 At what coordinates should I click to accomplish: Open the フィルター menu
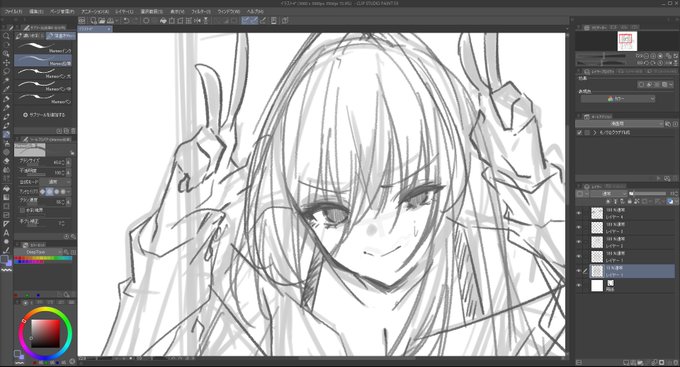pos(201,11)
